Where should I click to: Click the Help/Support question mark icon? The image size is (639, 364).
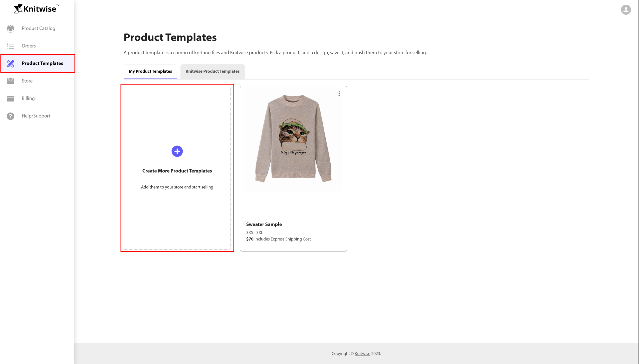coord(11,116)
